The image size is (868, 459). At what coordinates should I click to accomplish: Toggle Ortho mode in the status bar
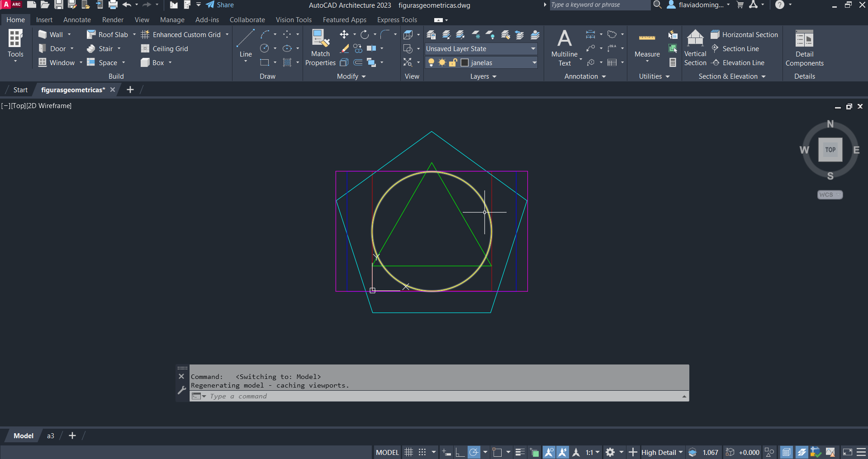coord(460,452)
